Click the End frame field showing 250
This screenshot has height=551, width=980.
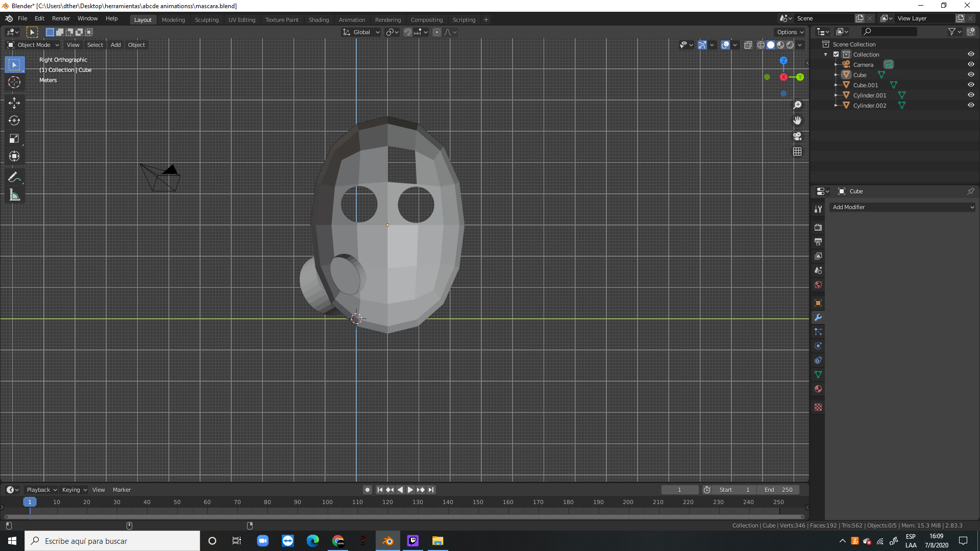[779, 490]
